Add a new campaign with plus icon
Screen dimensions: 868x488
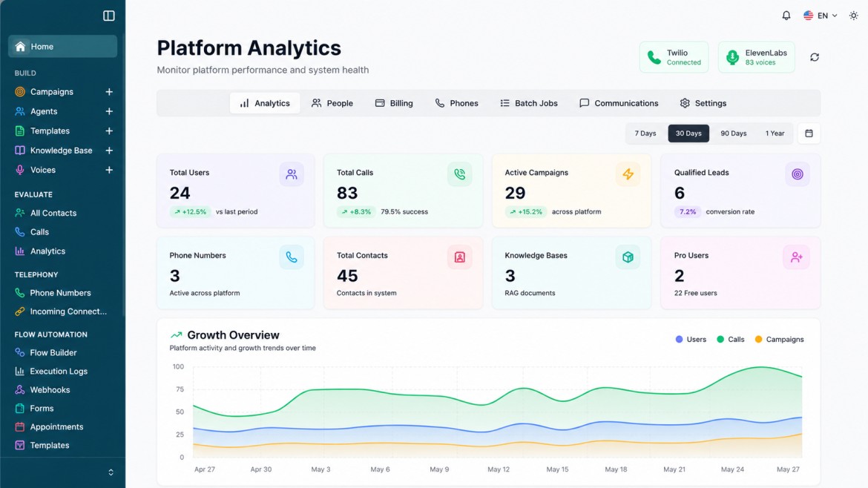click(x=109, y=92)
